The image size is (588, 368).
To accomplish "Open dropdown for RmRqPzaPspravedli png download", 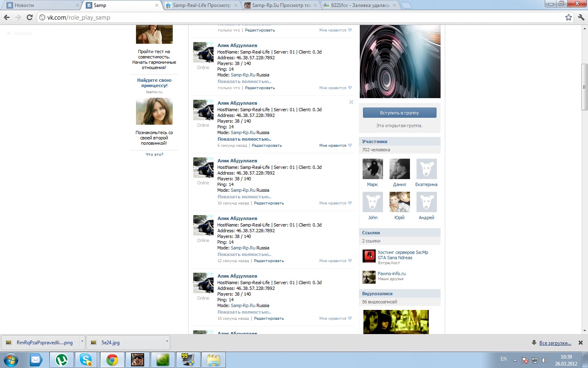I will [x=82, y=342].
